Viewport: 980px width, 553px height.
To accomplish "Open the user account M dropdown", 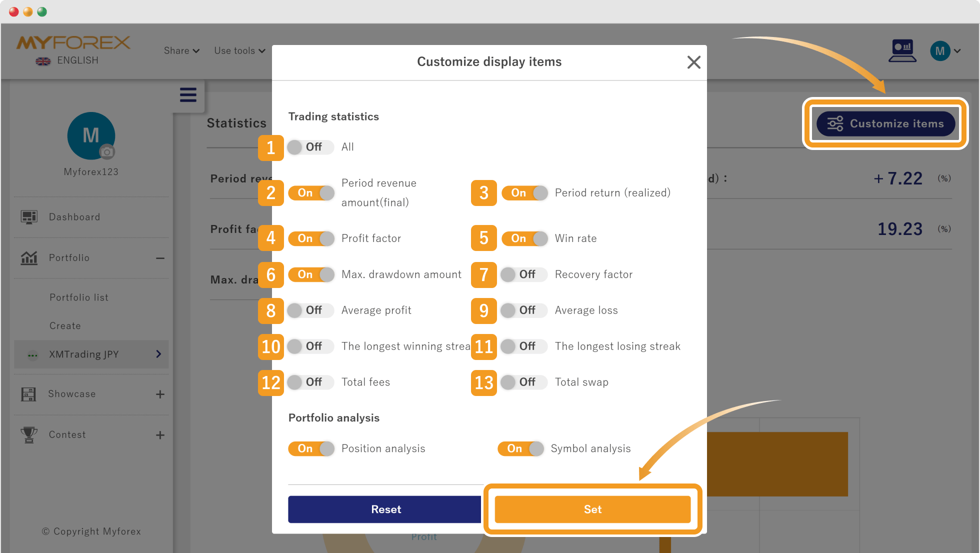I will (x=944, y=51).
